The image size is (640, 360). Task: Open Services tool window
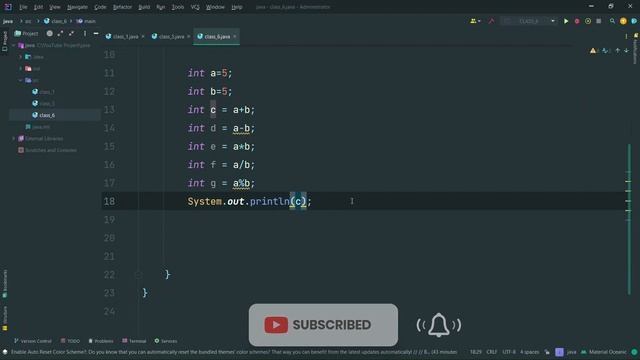pos(166,341)
